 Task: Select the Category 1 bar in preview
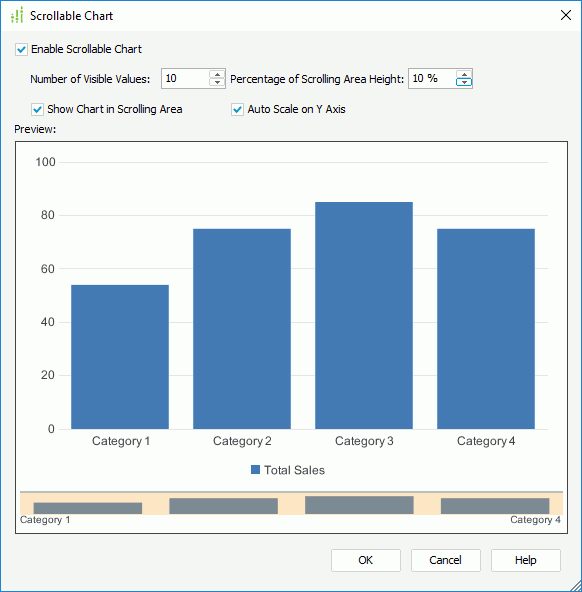pyautogui.click(x=120, y=357)
